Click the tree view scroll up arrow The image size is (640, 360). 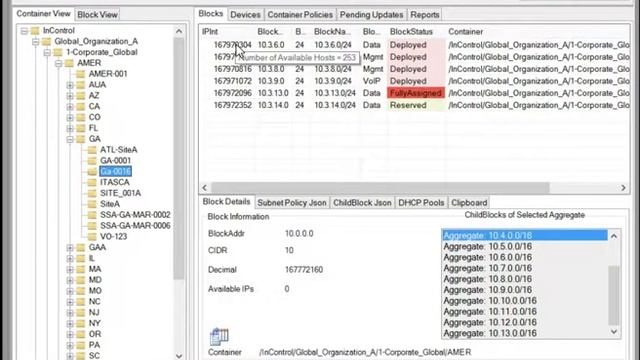(179, 31)
